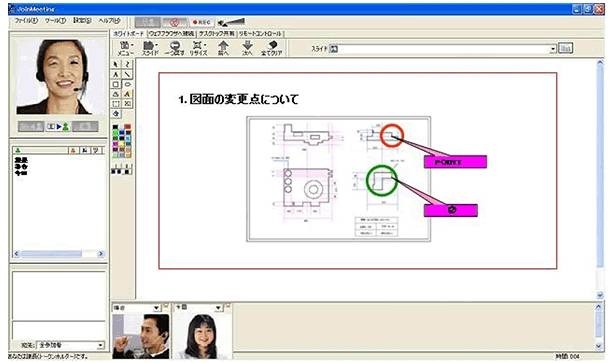Image resolution: width=615 pixels, height=363 pixels.
Task: Toggle the REC recording button
Action: click(x=202, y=22)
